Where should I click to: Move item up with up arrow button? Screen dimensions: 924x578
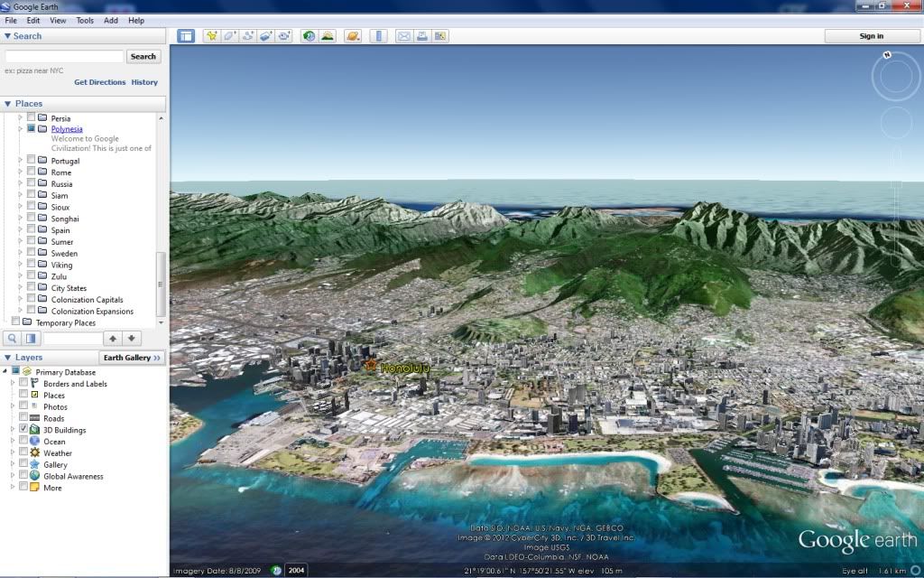[x=113, y=339]
